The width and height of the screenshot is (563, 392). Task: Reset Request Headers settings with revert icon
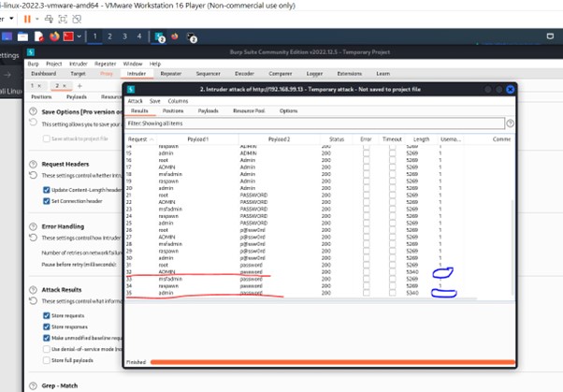click(33, 175)
